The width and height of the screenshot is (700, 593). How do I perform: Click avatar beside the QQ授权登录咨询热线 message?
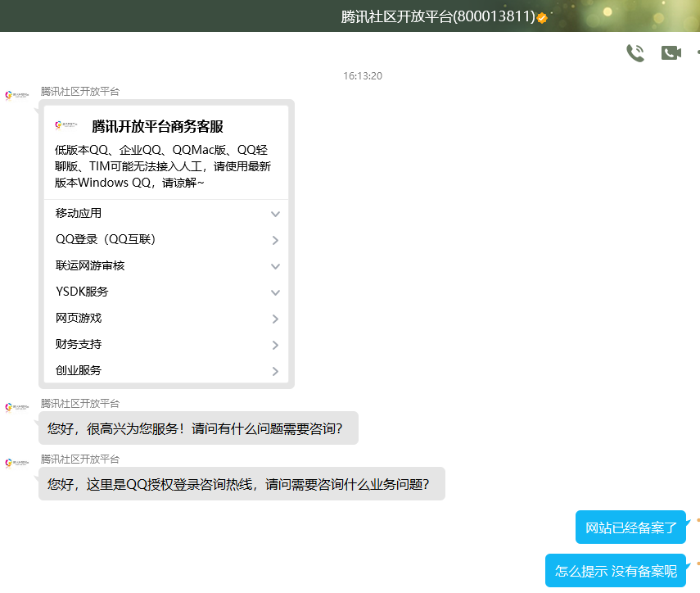pos(13,464)
